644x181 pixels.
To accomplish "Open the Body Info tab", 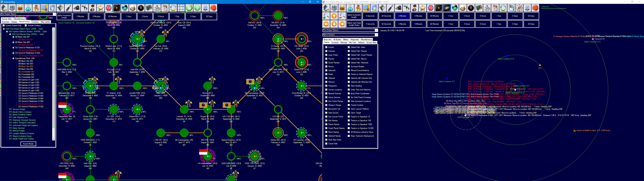I will [328, 40].
